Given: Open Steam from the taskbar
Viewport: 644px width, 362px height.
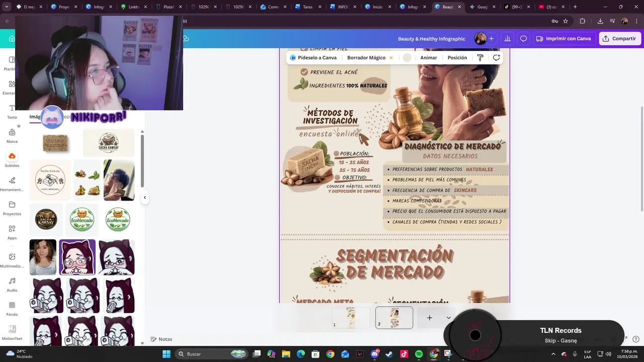Looking at the screenshot, I should point(389,354).
